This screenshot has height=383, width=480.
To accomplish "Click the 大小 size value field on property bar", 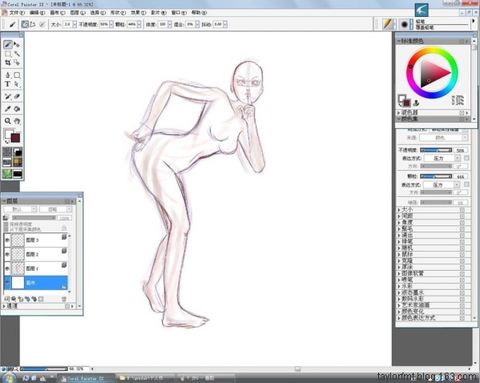I will [x=68, y=24].
